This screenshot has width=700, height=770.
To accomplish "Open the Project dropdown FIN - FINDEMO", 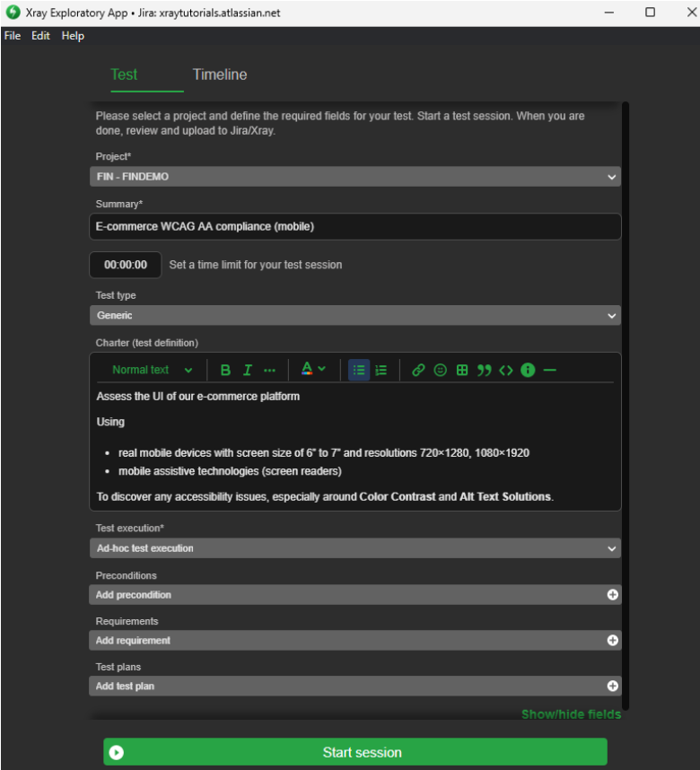I will click(x=355, y=176).
